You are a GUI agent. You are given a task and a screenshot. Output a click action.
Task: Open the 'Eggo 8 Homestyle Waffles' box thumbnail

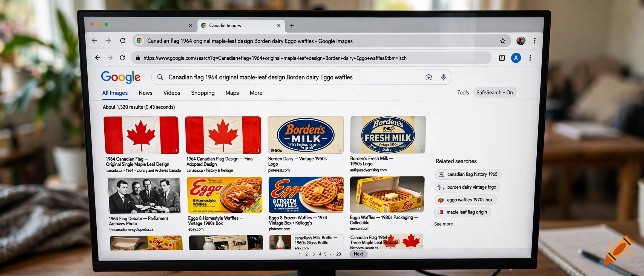(225, 195)
